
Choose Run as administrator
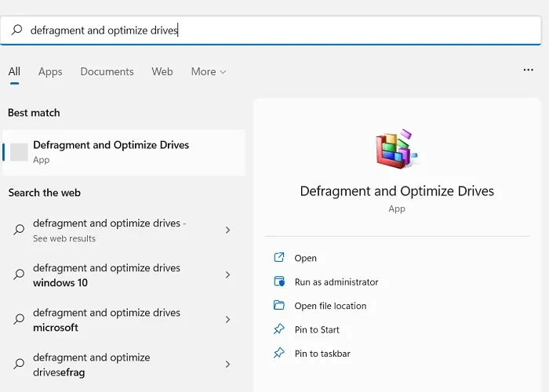(336, 282)
